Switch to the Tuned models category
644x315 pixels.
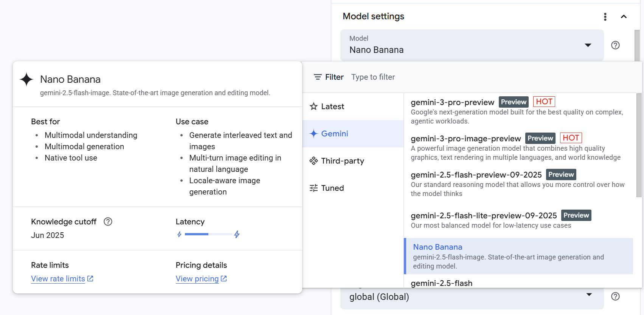[332, 188]
